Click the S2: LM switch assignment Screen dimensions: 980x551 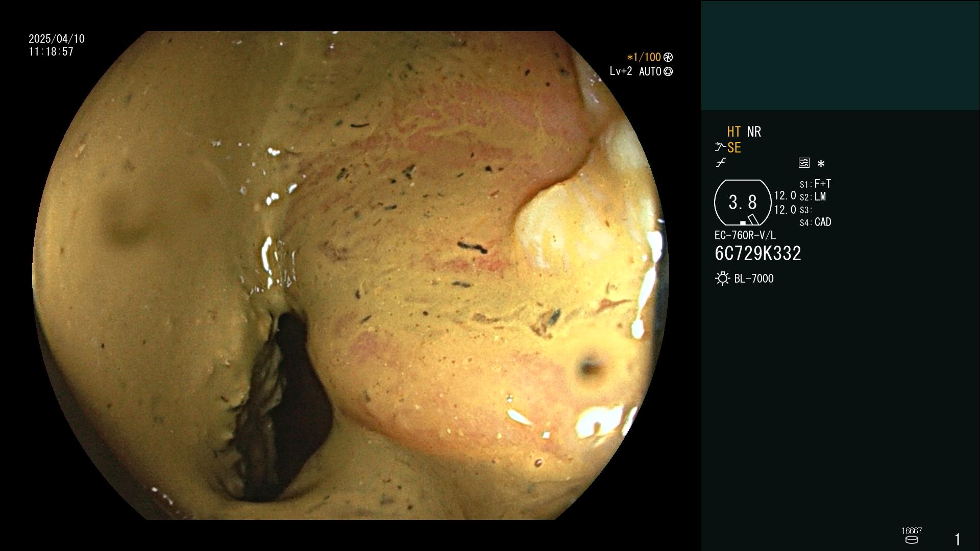(x=813, y=196)
